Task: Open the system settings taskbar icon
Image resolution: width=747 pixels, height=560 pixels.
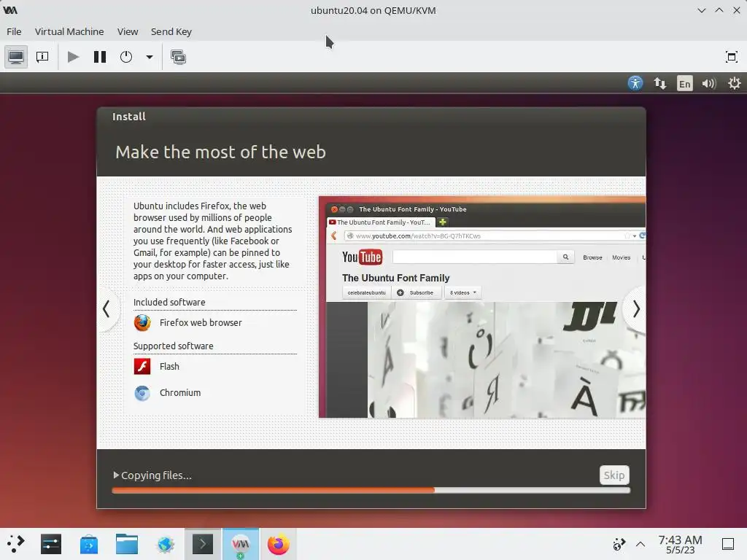Action: (51, 544)
